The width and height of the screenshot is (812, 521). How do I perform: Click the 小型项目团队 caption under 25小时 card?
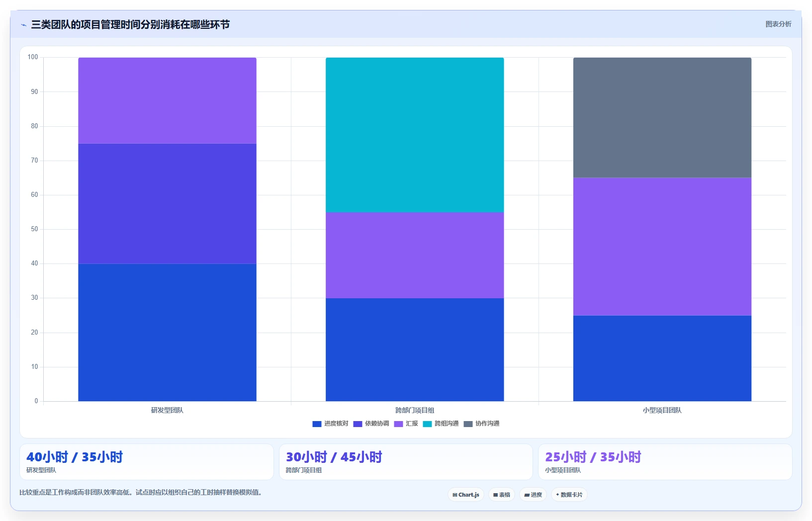[x=563, y=470]
